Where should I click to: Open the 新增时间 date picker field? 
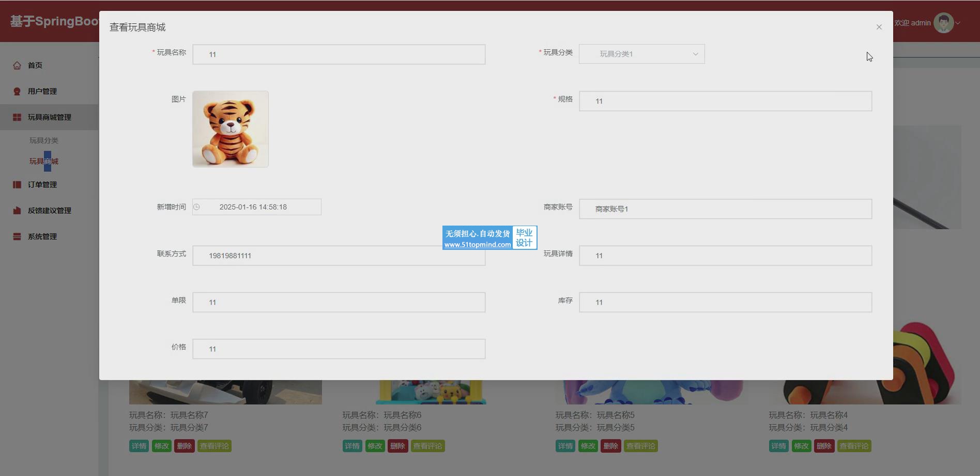coord(257,207)
